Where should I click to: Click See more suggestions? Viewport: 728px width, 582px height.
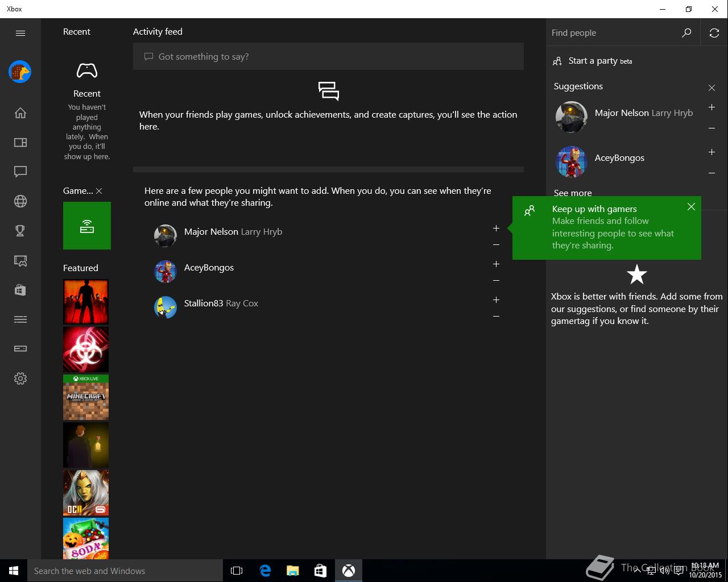pos(573,193)
